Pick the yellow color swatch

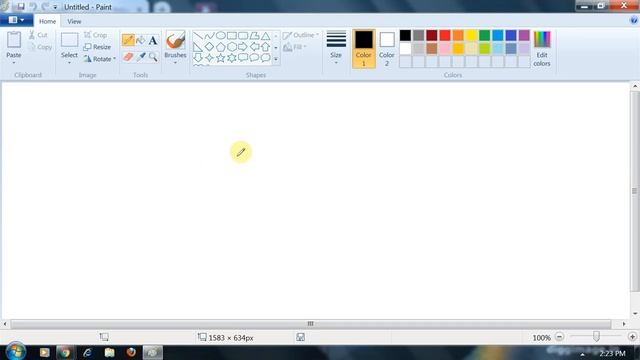tap(471, 36)
